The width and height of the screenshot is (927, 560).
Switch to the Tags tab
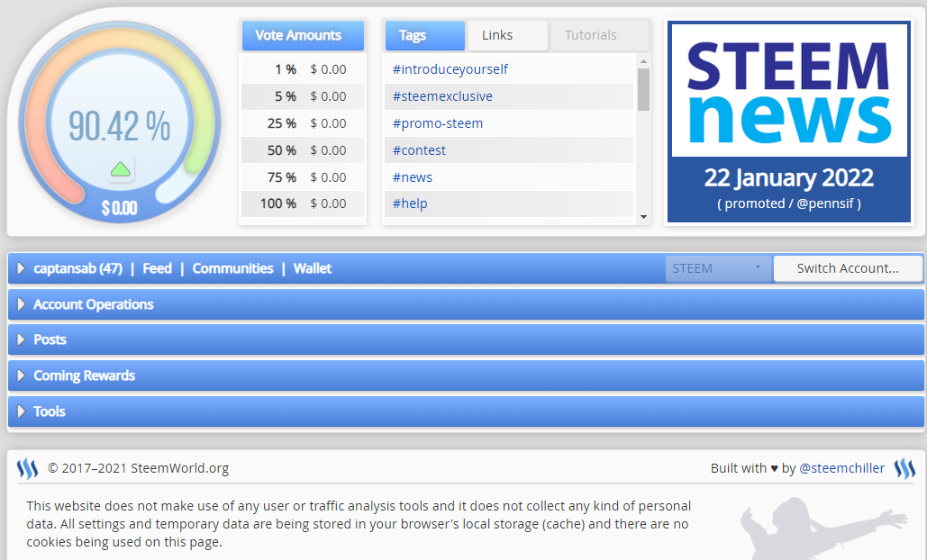point(425,35)
